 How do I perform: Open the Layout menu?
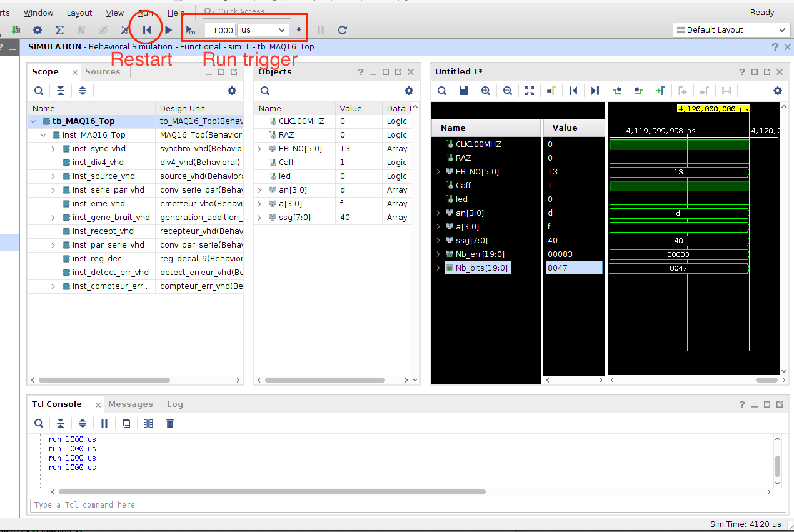[79, 13]
